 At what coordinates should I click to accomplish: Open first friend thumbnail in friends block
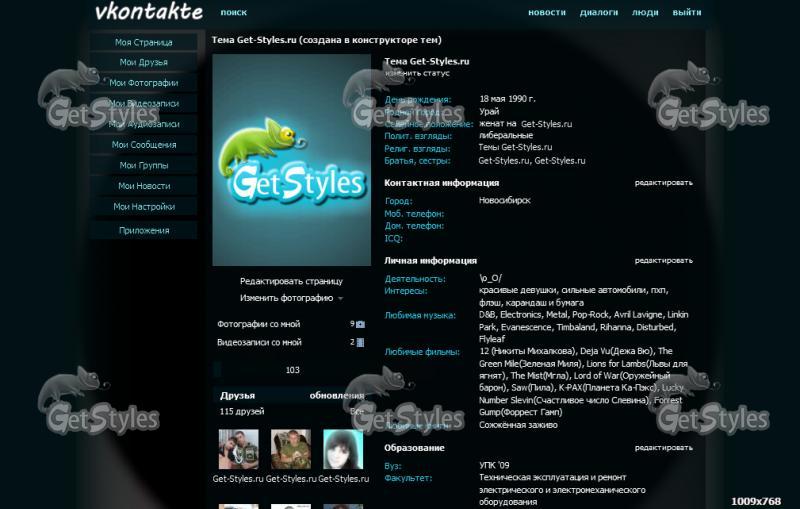click(x=238, y=449)
